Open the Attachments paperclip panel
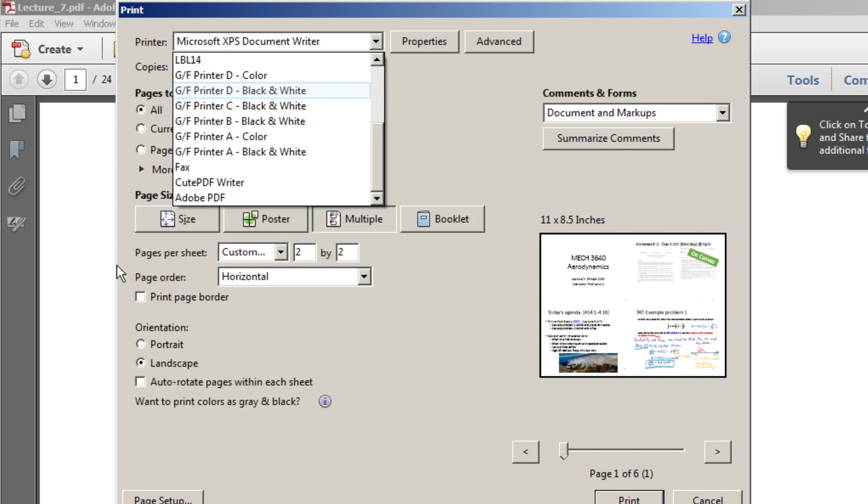 click(17, 186)
